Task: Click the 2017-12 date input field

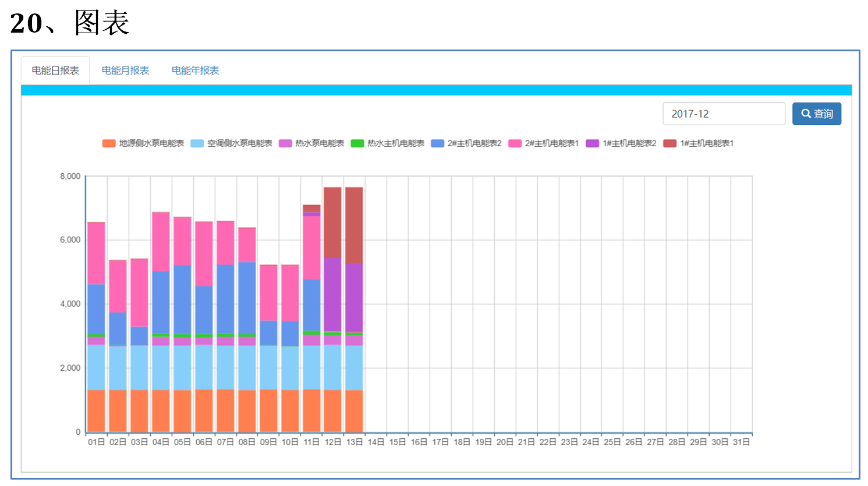Action: pos(724,114)
